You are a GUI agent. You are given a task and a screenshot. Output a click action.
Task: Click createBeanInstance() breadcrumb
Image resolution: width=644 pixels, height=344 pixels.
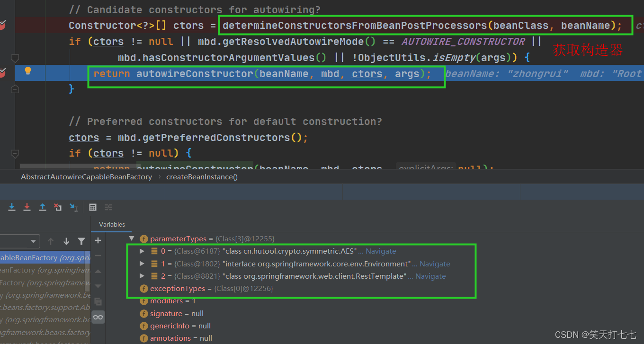pyautogui.click(x=202, y=177)
